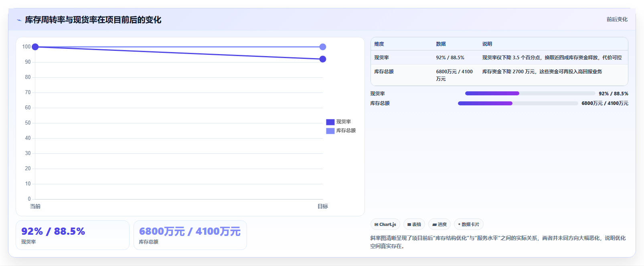The width and height of the screenshot is (644, 266).
Task: Click the 库存资金下降 2700 万元 description
Action: pos(542,72)
